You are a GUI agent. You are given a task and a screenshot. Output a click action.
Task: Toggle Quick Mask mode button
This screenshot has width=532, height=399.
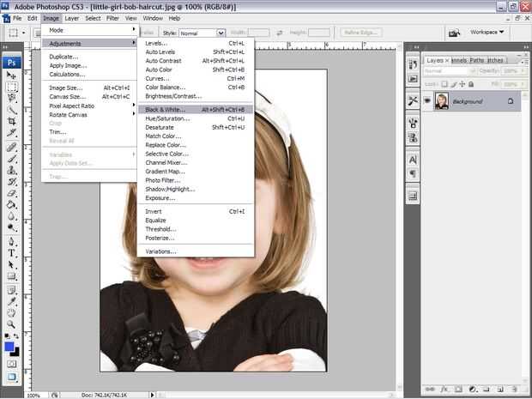click(x=11, y=364)
